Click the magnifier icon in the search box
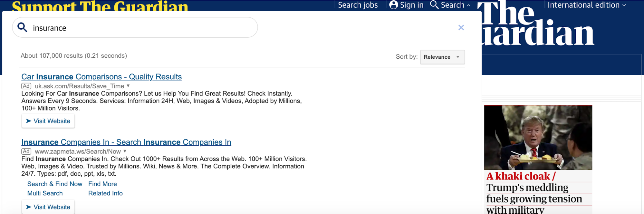 pyautogui.click(x=22, y=27)
